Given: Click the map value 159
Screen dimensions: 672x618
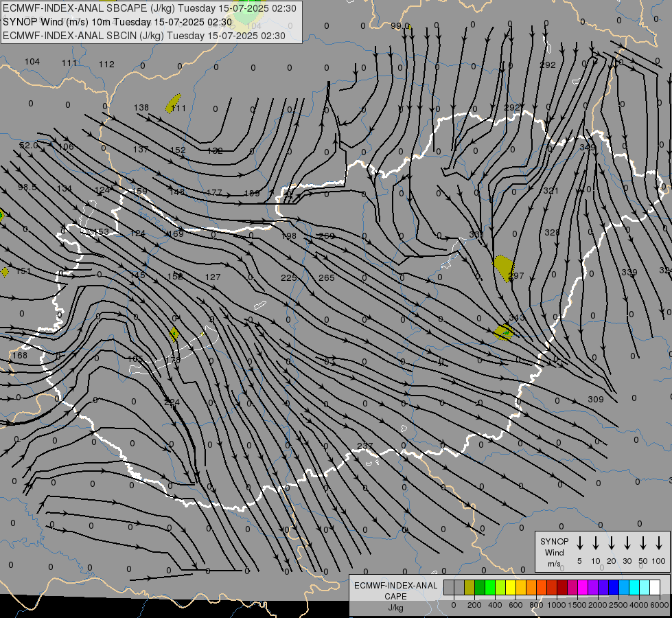Looking at the screenshot, I should pos(139,192).
